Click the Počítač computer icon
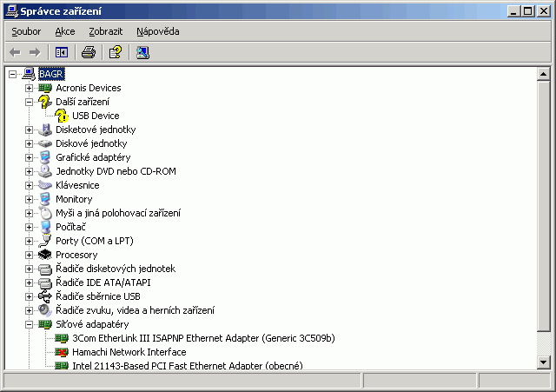556x392 pixels. pos(45,227)
